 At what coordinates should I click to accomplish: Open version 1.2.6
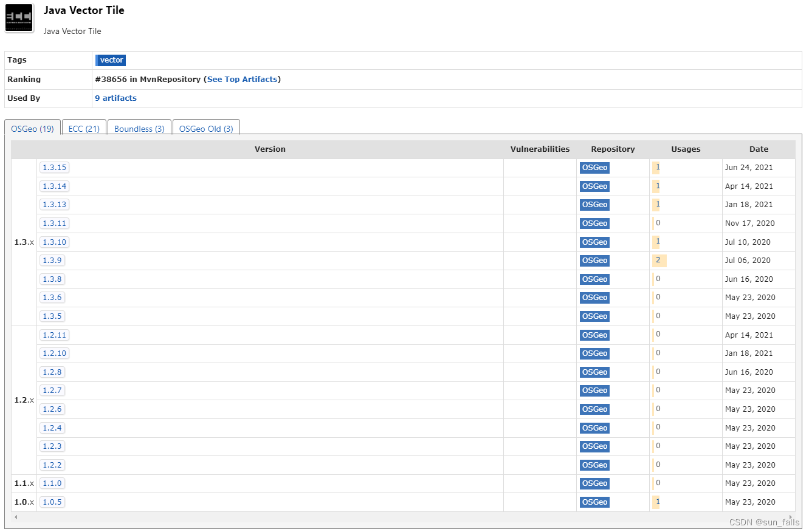(x=52, y=409)
